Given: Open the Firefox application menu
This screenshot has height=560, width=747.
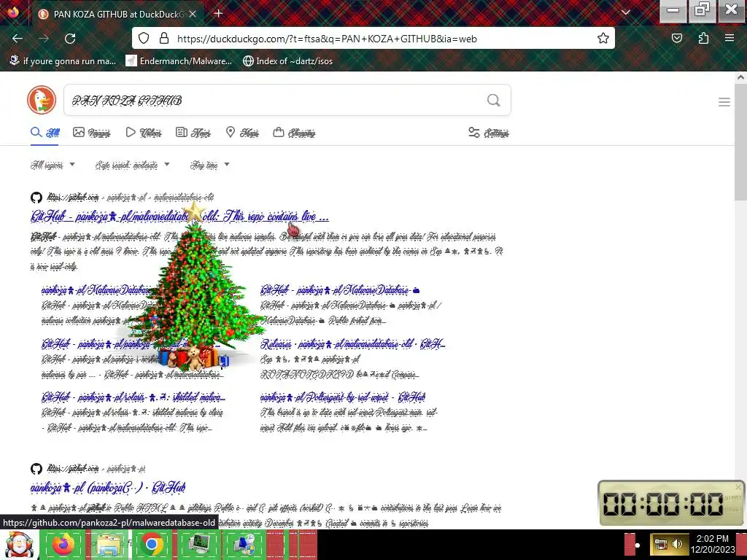Looking at the screenshot, I should pyautogui.click(x=729, y=39).
